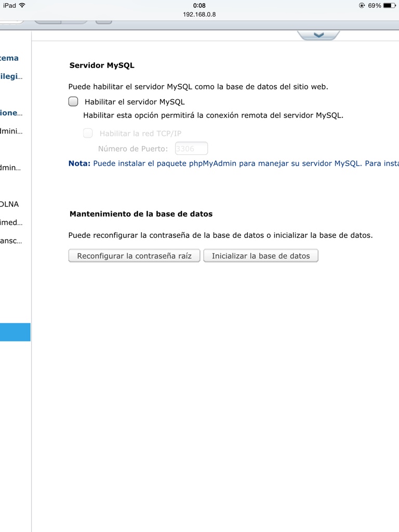Enable the MySQL server checkbox

73,102
